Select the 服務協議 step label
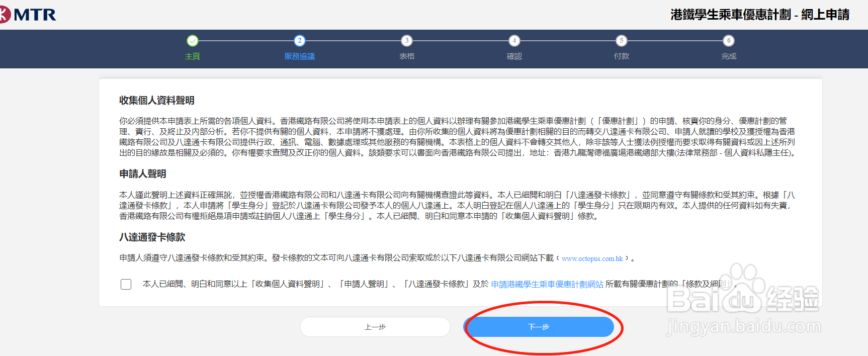Image resolution: width=868 pixels, height=356 pixels. tap(300, 56)
